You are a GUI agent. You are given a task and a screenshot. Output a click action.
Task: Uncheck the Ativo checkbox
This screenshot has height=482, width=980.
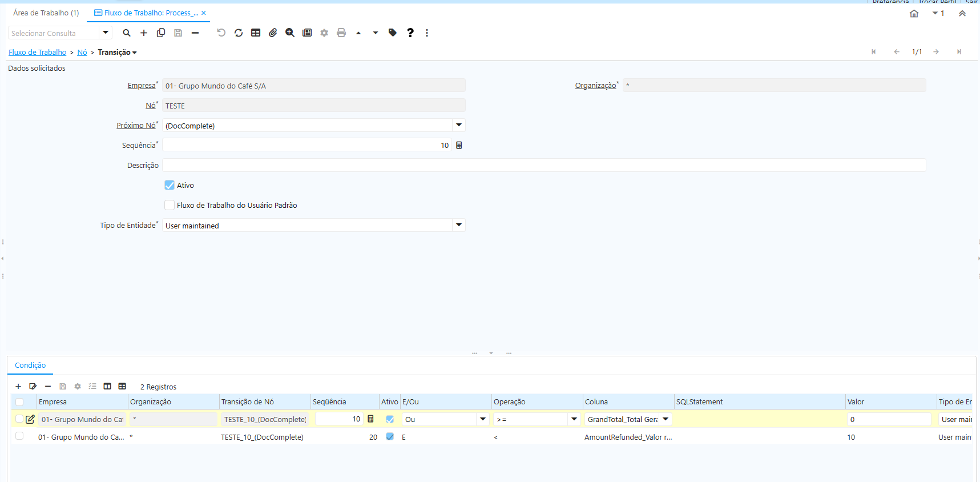170,185
